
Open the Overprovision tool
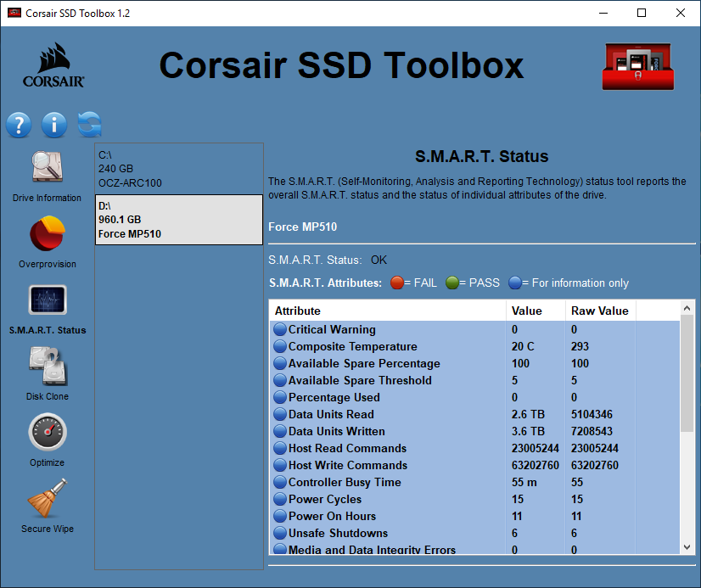tap(47, 238)
